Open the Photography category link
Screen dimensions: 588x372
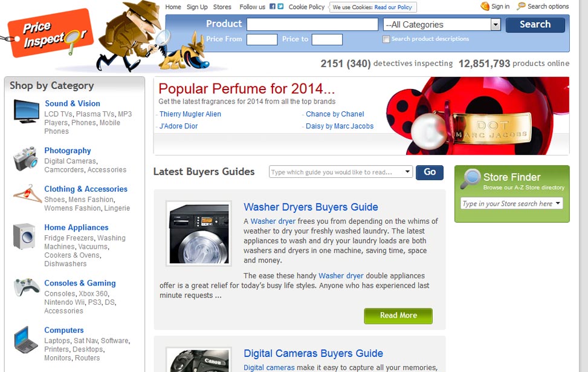tap(68, 151)
